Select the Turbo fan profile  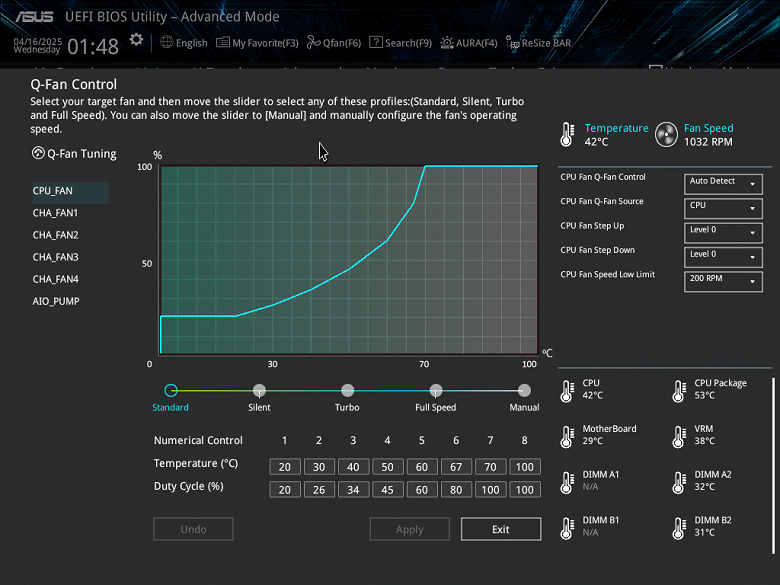347,390
